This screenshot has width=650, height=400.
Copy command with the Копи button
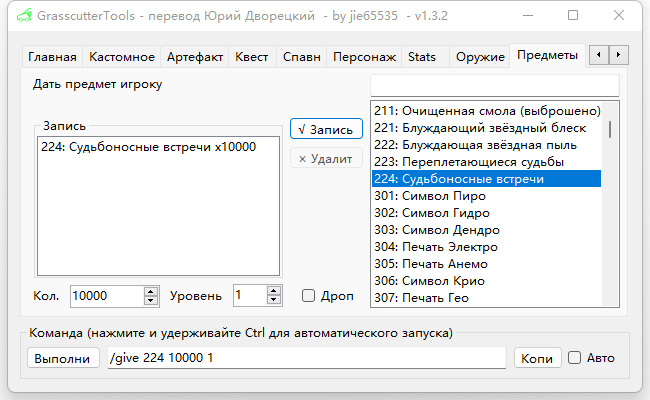click(537, 358)
